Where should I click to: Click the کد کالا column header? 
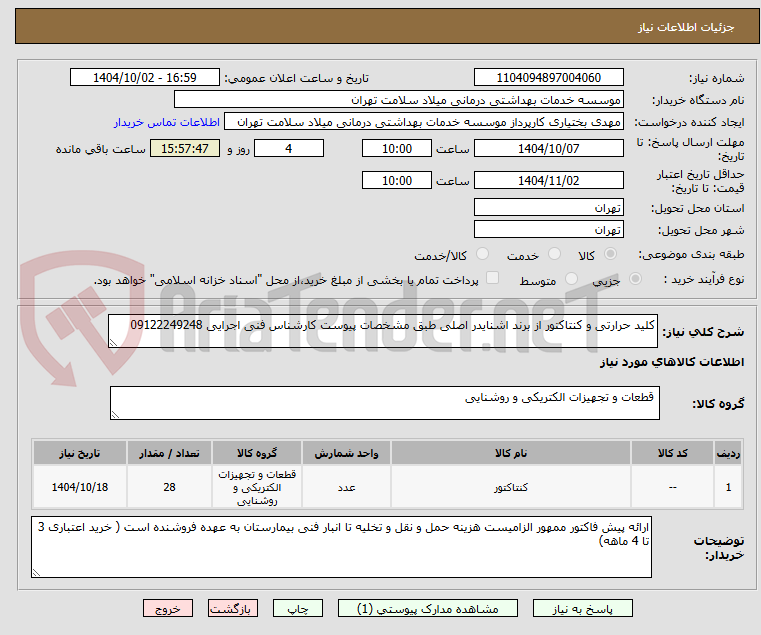click(672, 453)
